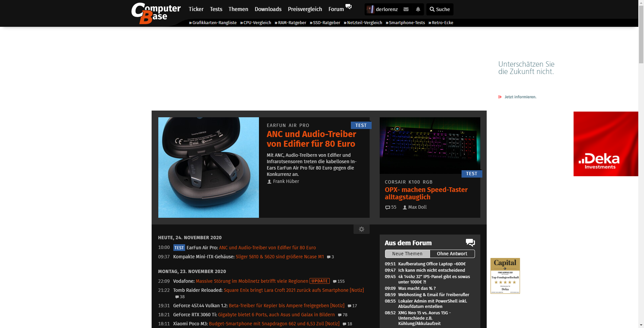Open Gigabyte bietet 6 Ports link
The width and height of the screenshot is (644, 328).
[276, 315]
